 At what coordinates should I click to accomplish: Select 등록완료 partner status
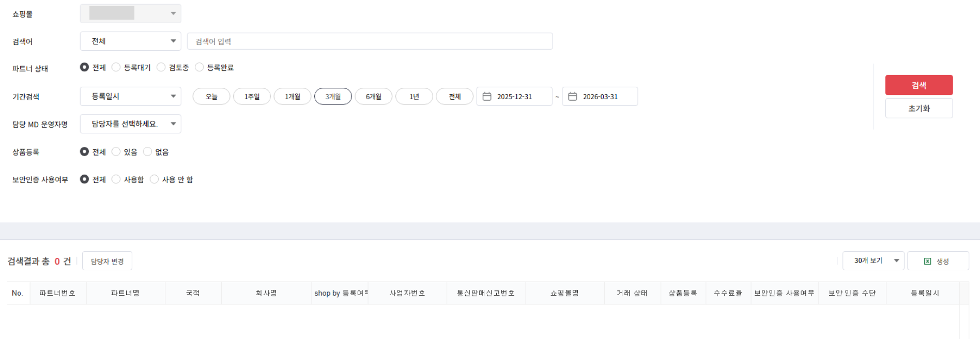(199, 67)
